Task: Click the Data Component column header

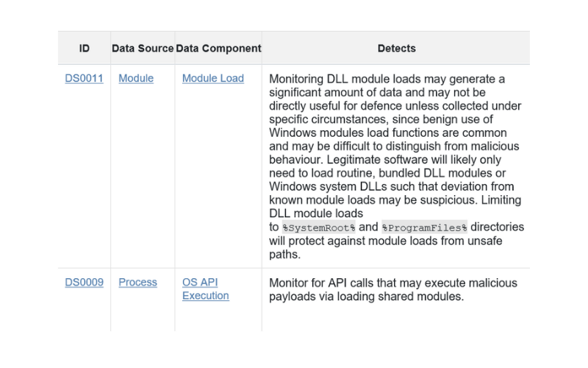Action: 218,49
